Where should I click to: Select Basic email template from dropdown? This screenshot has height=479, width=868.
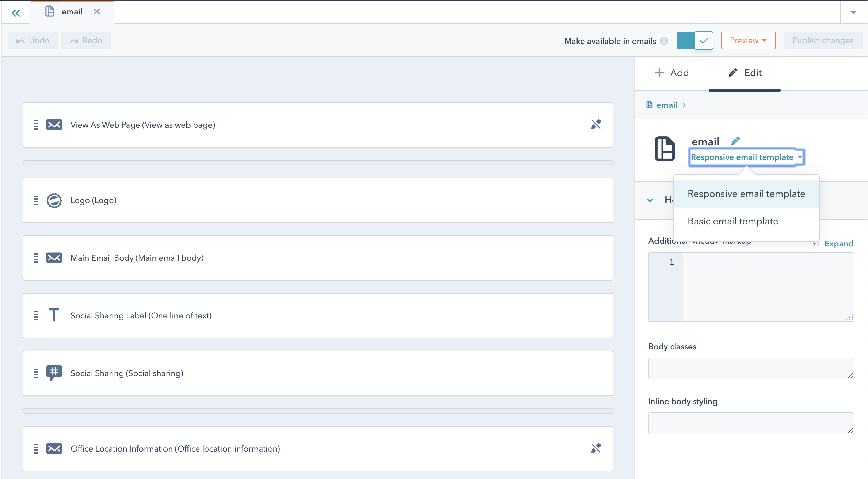pyautogui.click(x=733, y=221)
